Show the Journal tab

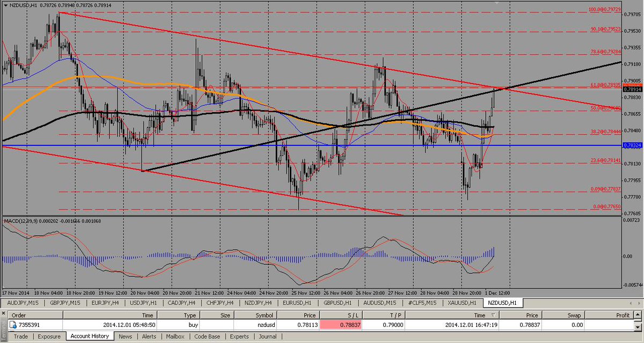click(267, 337)
